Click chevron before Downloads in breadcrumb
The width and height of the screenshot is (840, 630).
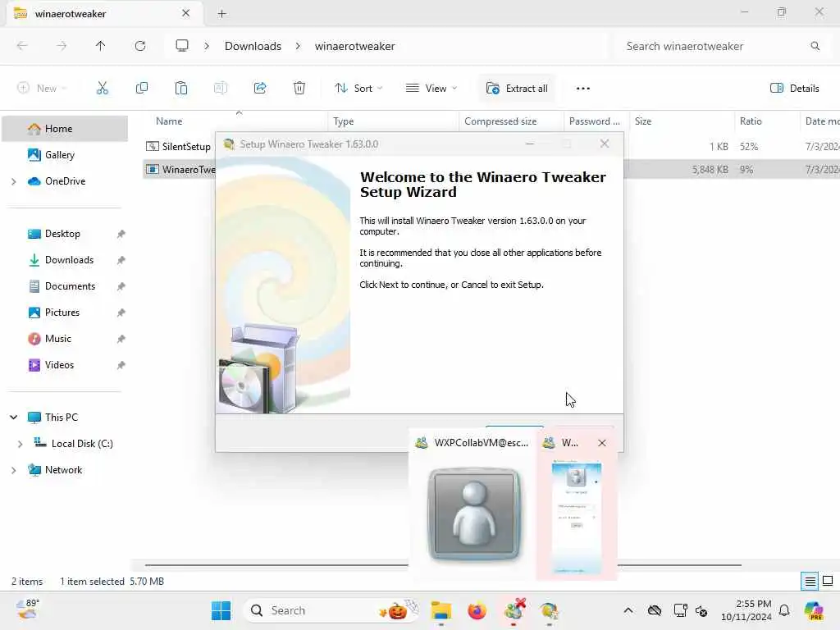(207, 46)
